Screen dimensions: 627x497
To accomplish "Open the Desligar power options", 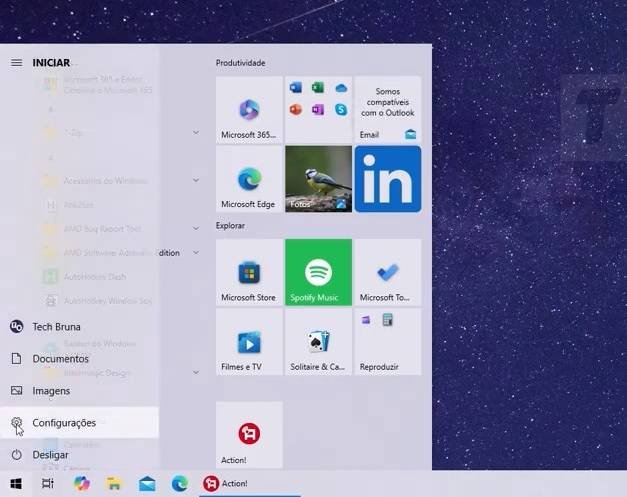I will 79,455.
